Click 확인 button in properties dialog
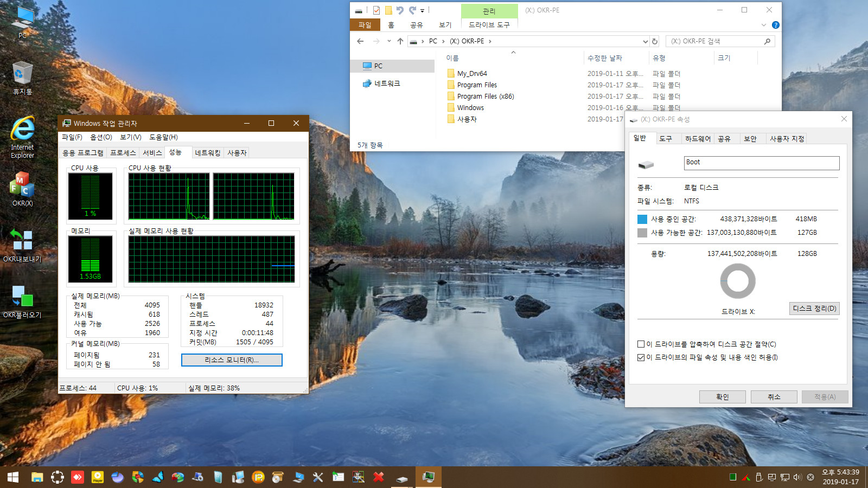The image size is (868, 488). point(723,397)
